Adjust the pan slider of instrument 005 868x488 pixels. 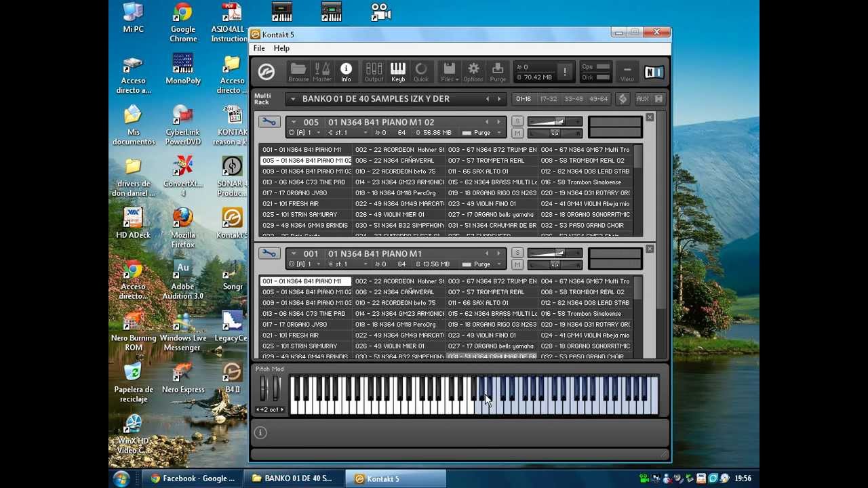click(555, 133)
